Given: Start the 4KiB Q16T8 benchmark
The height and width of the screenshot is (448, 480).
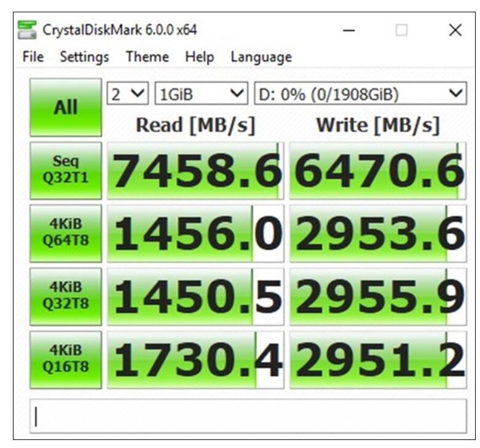Looking at the screenshot, I should click(66, 360).
